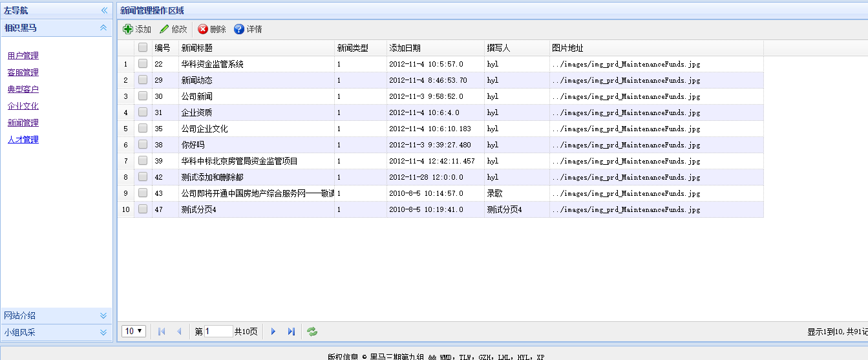Click the page number input field

[x=218, y=332]
